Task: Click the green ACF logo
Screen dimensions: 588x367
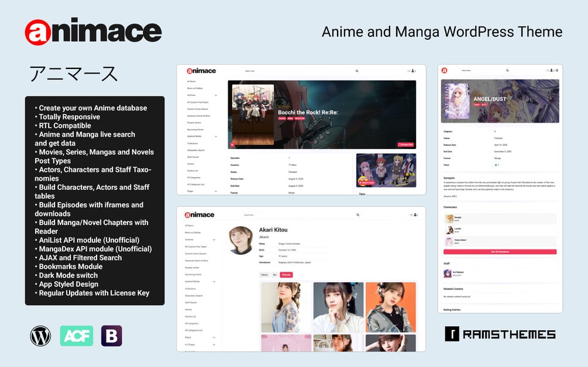Action: click(77, 335)
